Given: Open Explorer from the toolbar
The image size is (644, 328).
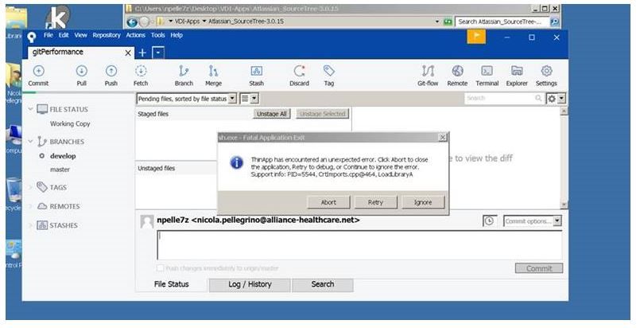Looking at the screenshot, I should [x=517, y=72].
